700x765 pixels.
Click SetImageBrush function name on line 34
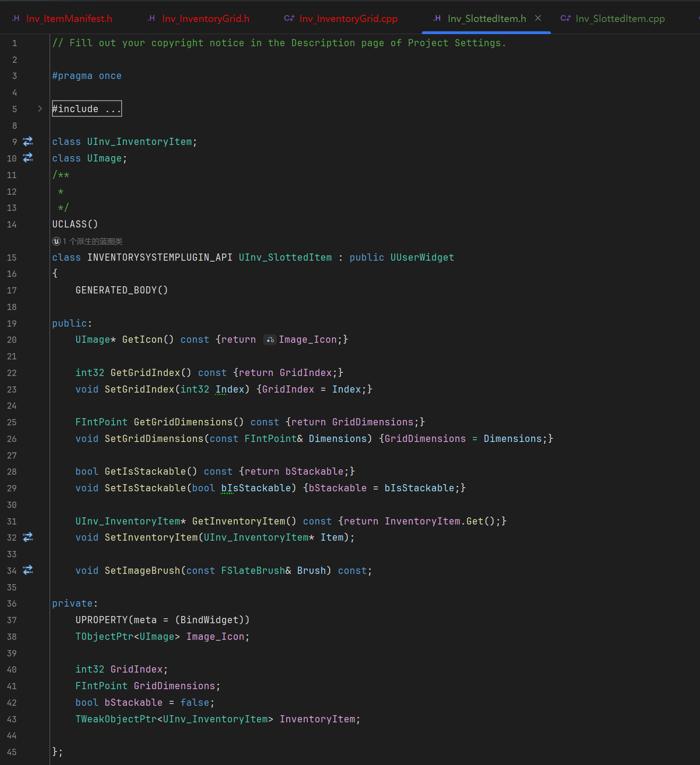[142, 571]
